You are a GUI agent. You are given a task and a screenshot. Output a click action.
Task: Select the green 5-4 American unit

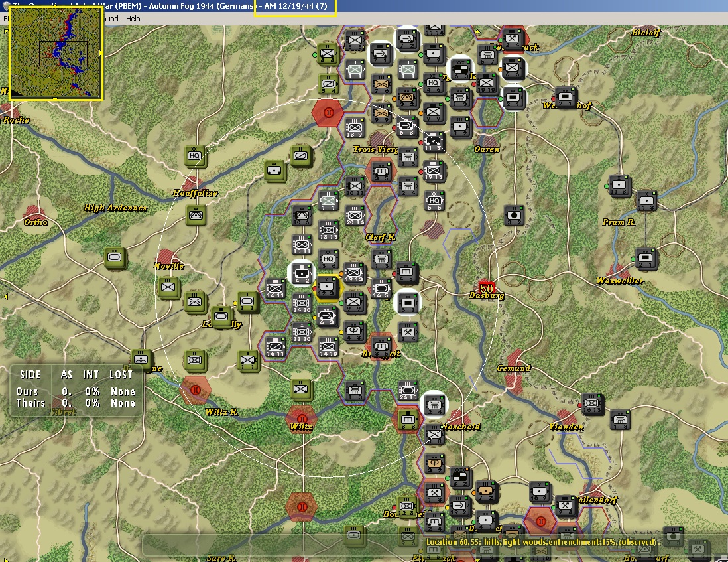pyautogui.click(x=329, y=84)
